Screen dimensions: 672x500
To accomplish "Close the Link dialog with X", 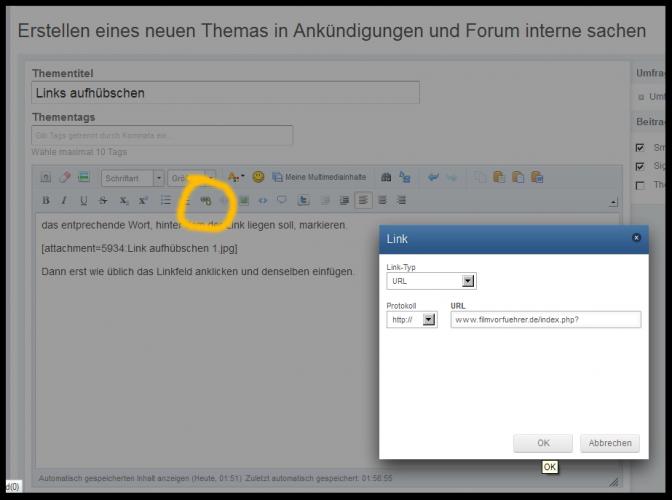I will tap(636, 238).
